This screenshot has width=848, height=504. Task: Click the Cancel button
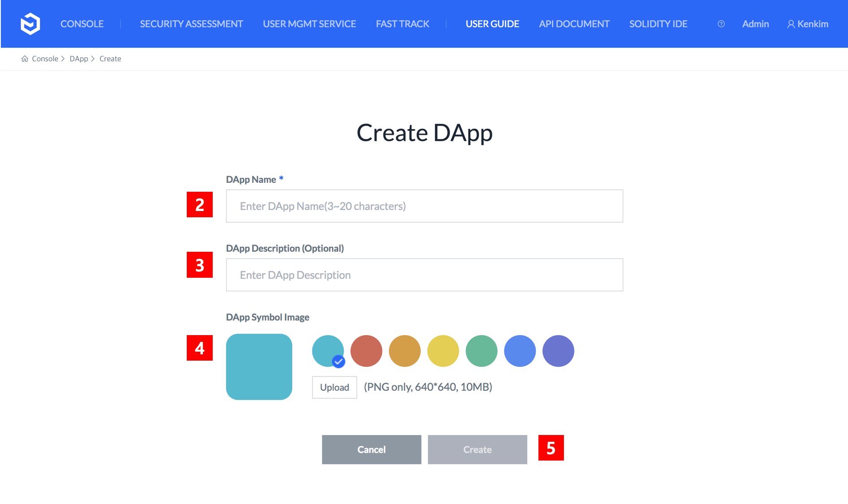pos(371,449)
